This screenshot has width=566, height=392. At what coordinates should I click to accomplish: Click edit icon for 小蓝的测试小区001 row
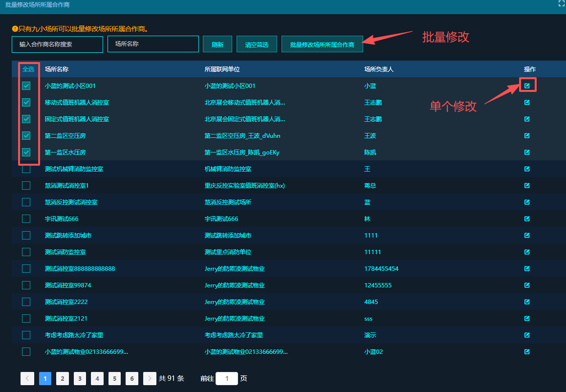pos(527,86)
